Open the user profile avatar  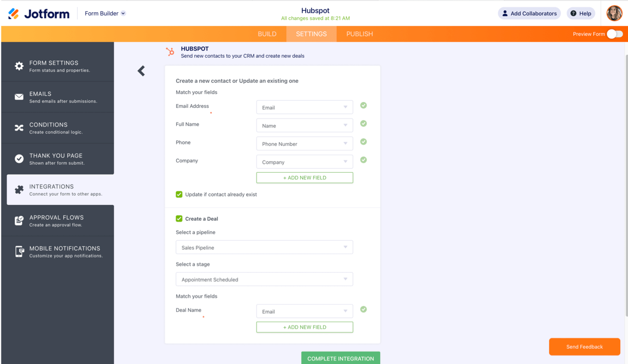614,13
